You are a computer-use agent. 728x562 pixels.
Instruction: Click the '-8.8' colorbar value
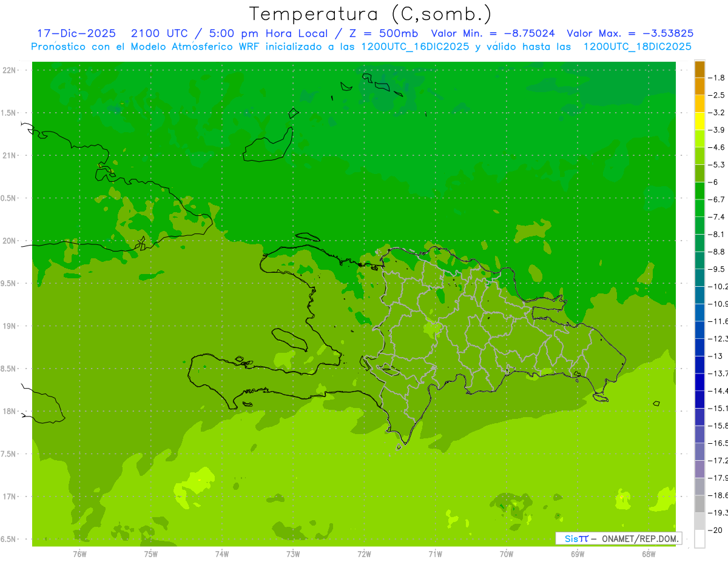pos(716,252)
